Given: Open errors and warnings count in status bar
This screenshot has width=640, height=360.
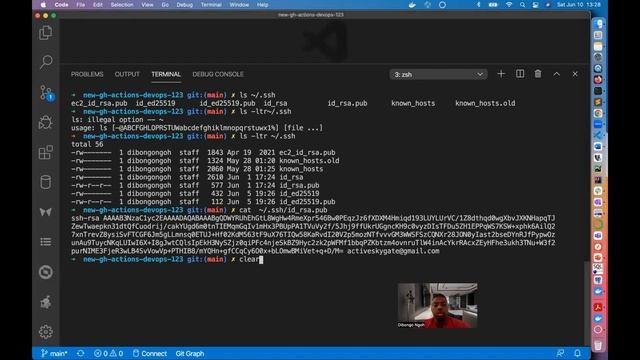Looking at the screenshot, I should pos(108,353).
